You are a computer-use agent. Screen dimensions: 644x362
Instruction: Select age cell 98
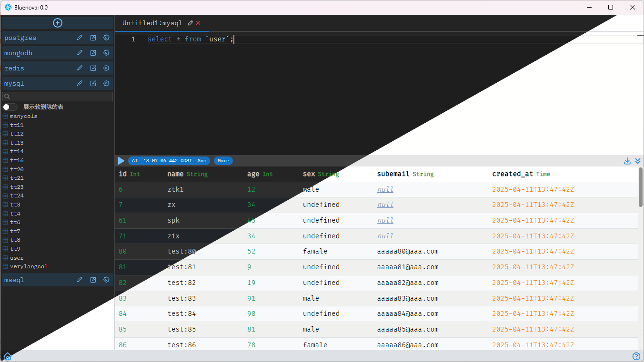click(251, 313)
